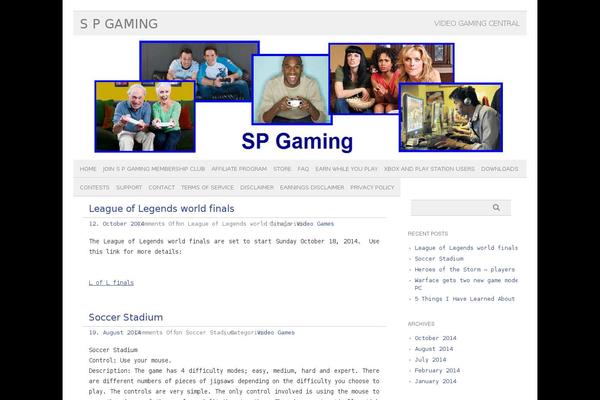
Task: Select Earn While You Play menu
Action: tap(346, 169)
